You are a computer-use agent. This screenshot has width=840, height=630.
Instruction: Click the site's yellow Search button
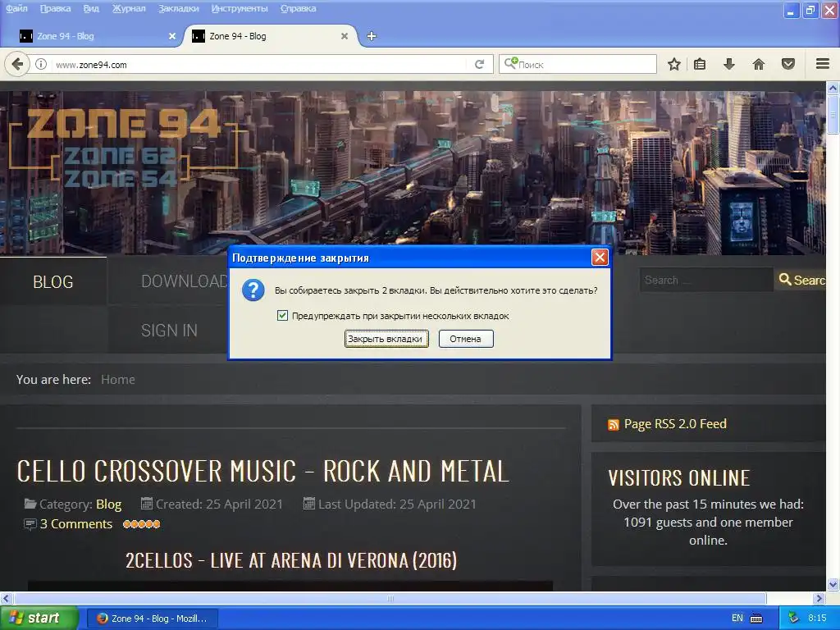point(801,280)
